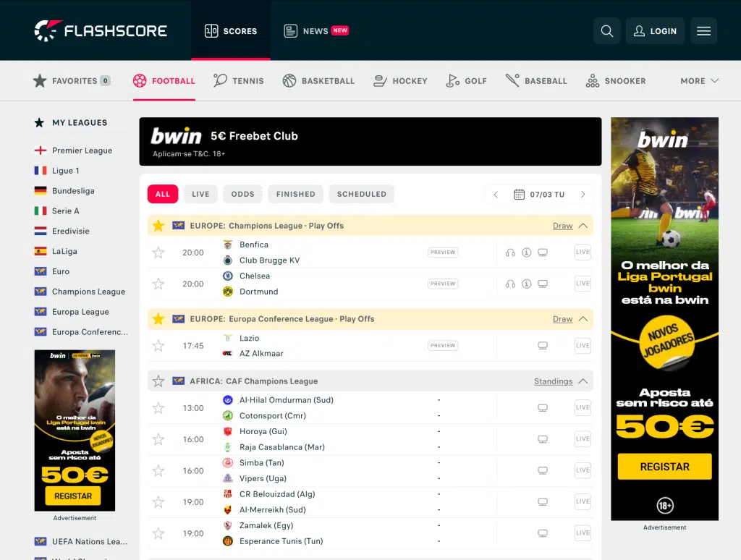Open Benfica match PREVIEW
The image size is (741, 560).
[x=443, y=253]
